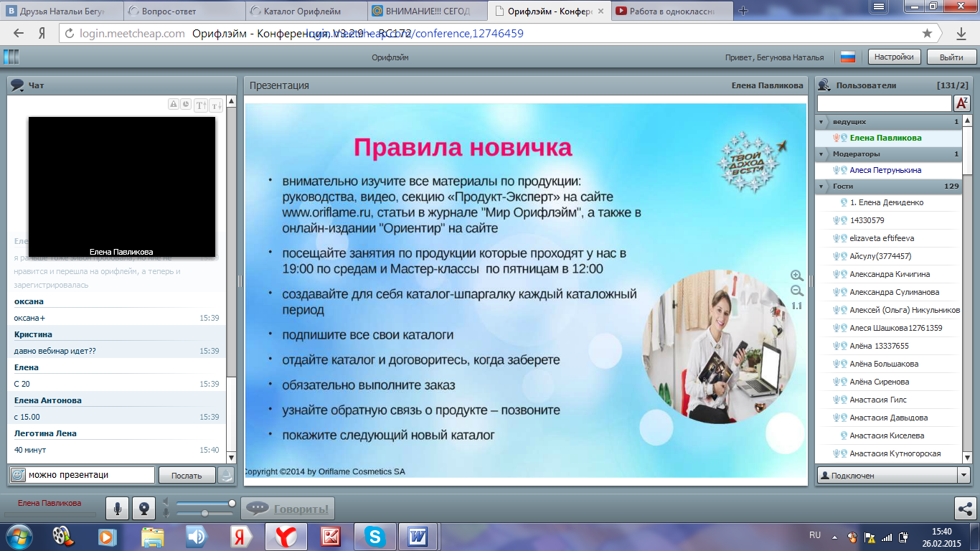Open a new browser tab with plus

click(743, 11)
